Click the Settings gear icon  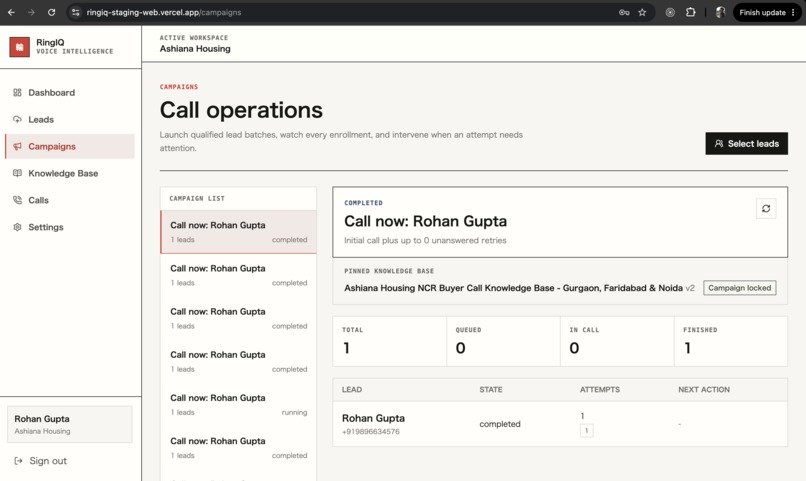point(17,227)
